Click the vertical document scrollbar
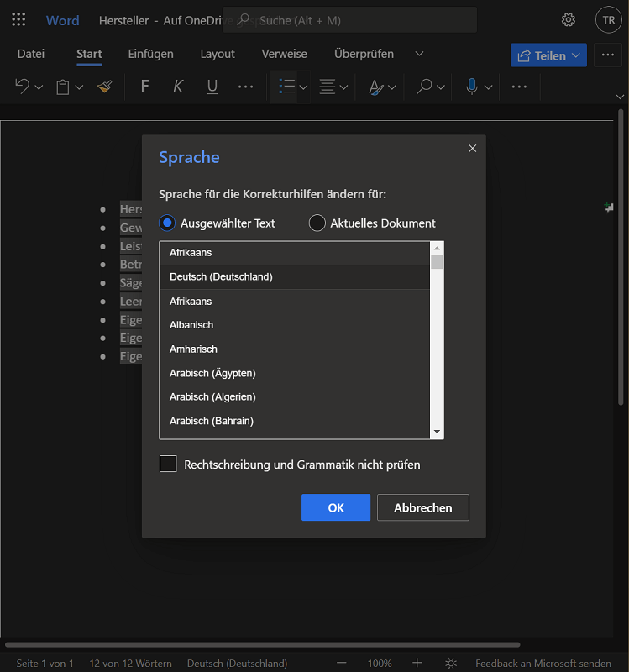The height and width of the screenshot is (672, 629). tap(621, 257)
